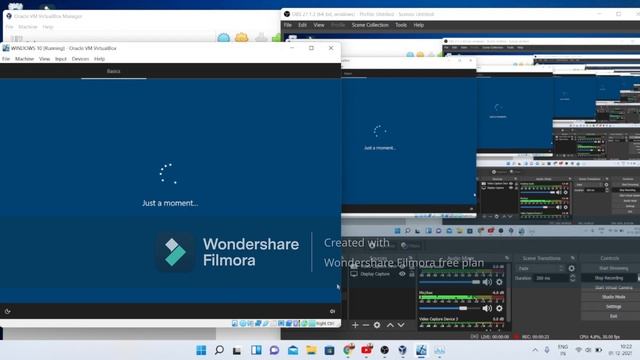Mute the first audio mixer channel
Image resolution: width=640 pixels, height=360 pixels.
tap(487, 282)
